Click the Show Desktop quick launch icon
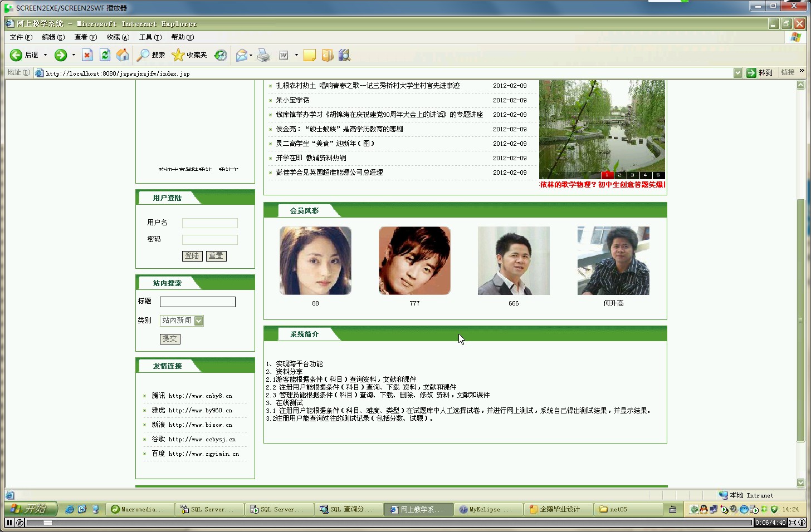 82,509
